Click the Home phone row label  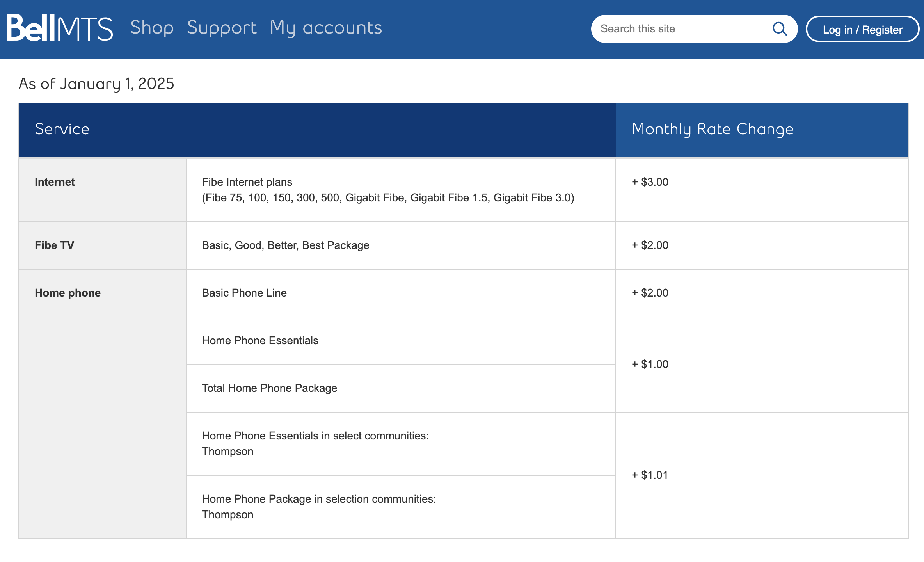[68, 293]
